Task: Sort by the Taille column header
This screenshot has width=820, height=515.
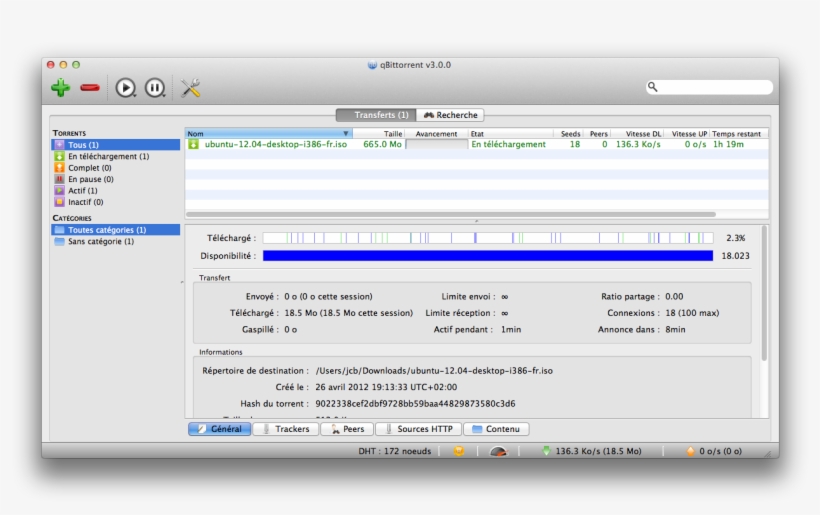Action: click(379, 134)
